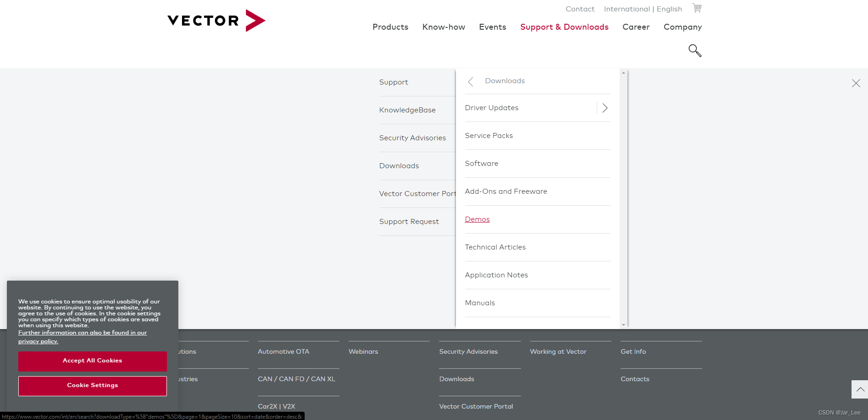Open Driver Updates entry

(x=492, y=108)
